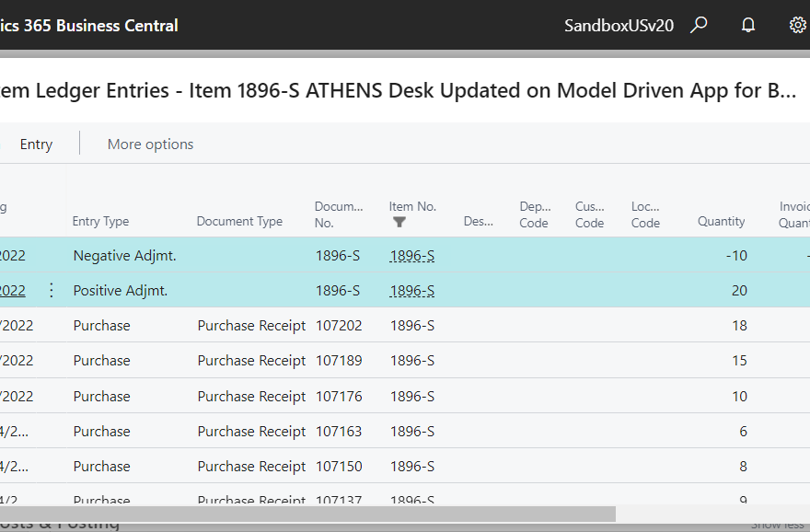Click the horizontal scrollbar thumb
Screen dimensions: 810x532
point(307,514)
